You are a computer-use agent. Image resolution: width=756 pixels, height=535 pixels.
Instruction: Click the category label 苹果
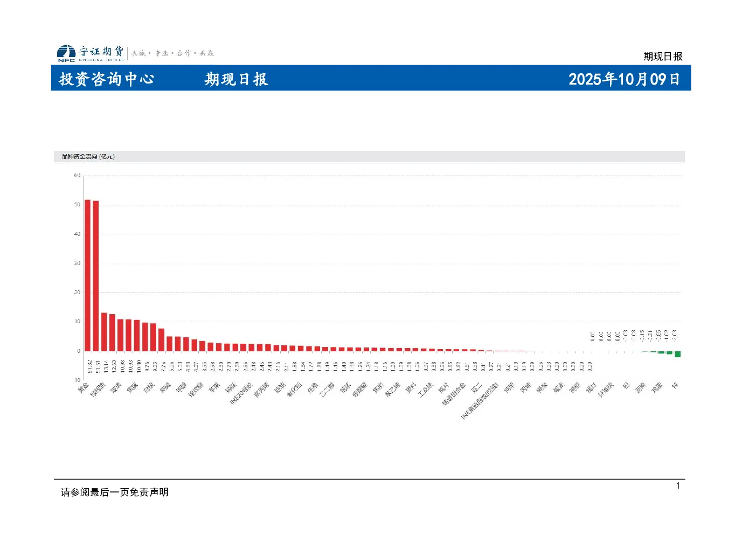click(x=214, y=388)
